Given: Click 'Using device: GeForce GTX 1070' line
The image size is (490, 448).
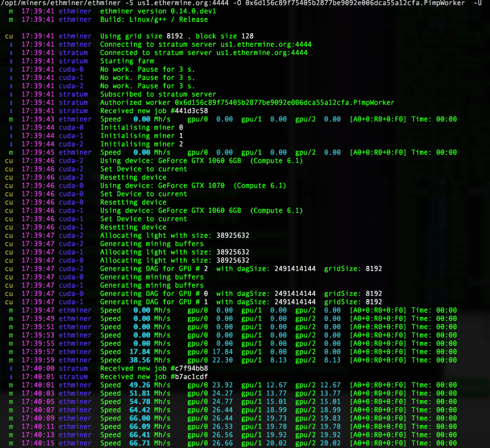Looking at the screenshot, I should pos(193,186).
